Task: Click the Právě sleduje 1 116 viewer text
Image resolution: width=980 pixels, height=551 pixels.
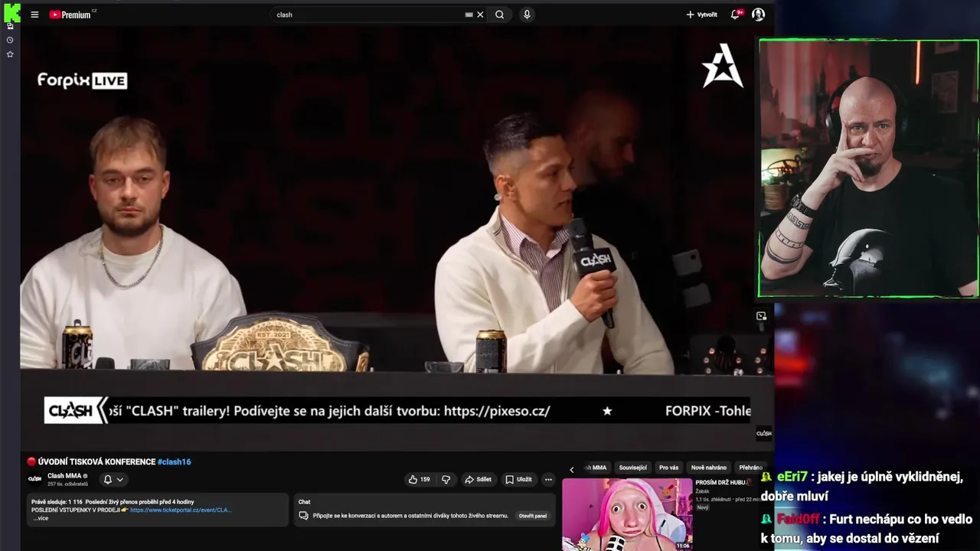Action: [57, 502]
